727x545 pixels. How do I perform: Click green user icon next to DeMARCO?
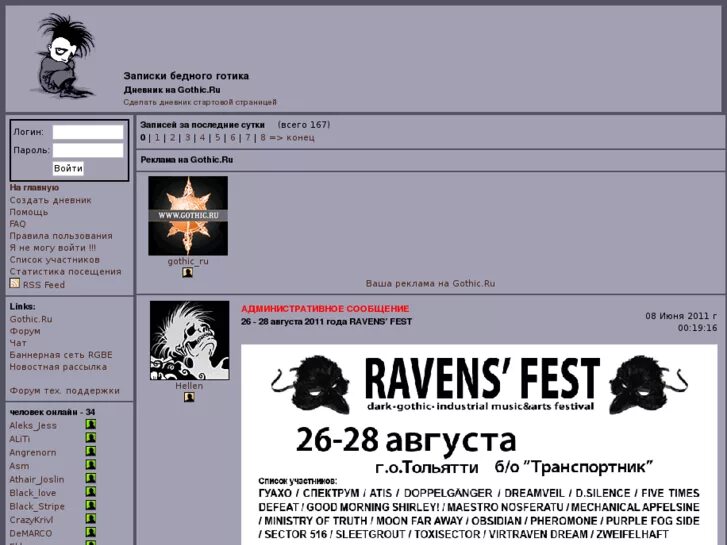91,532
